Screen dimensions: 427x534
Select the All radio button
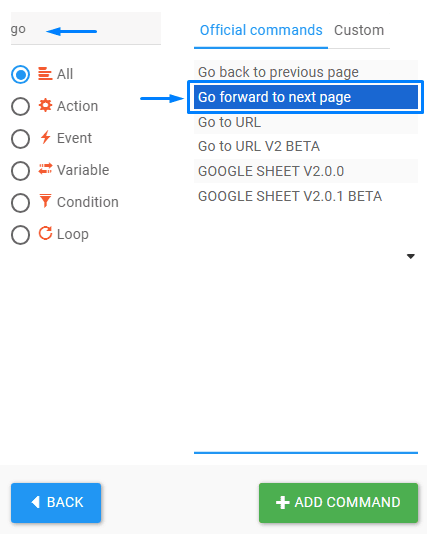coord(20,74)
